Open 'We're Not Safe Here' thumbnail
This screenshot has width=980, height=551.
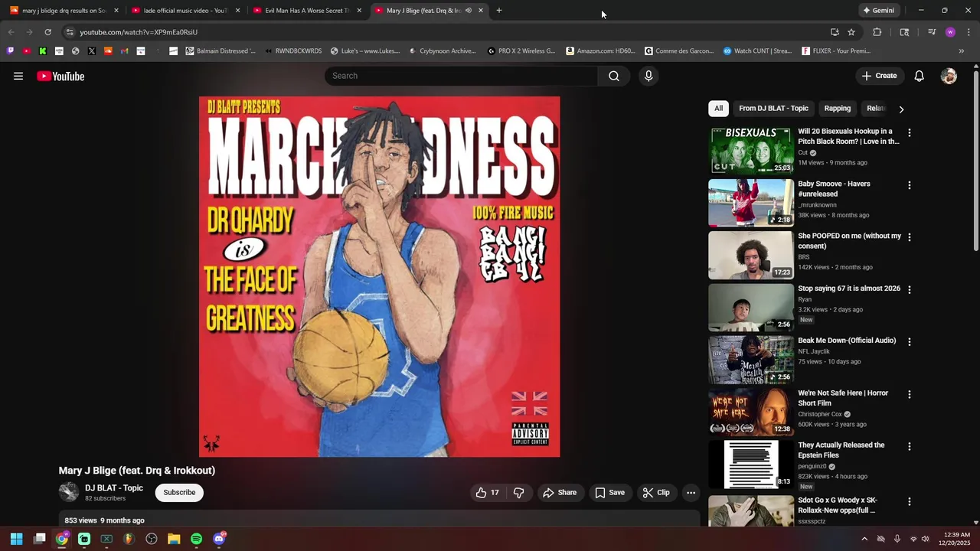751,412
